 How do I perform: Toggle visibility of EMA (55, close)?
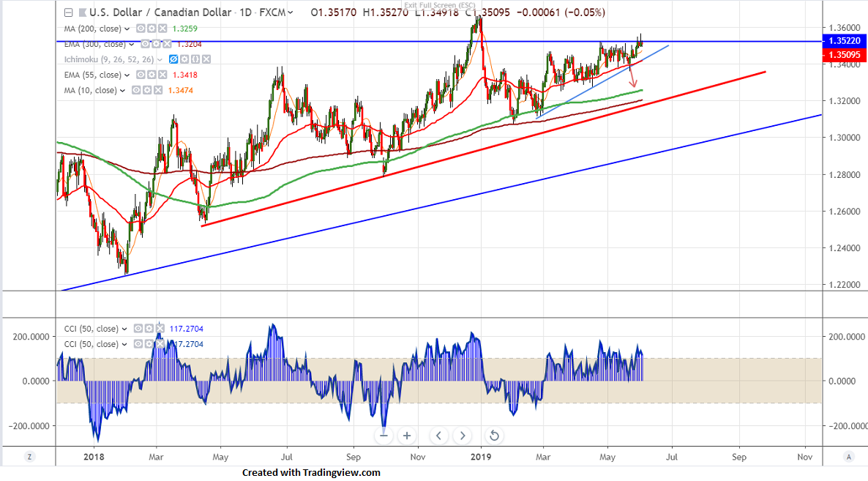coord(141,75)
